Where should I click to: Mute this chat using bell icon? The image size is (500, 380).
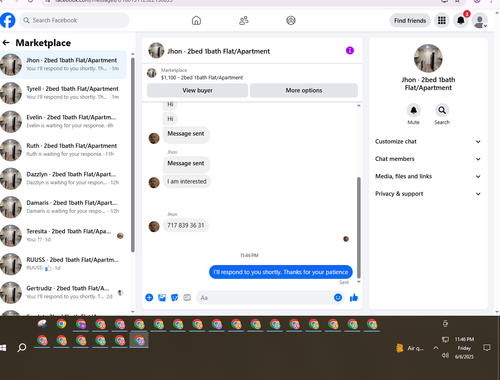413,110
